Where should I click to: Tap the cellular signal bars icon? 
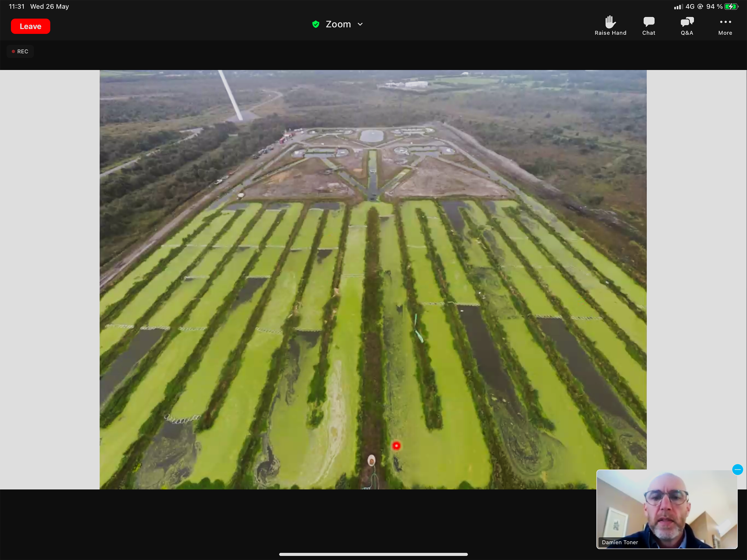pos(678,7)
